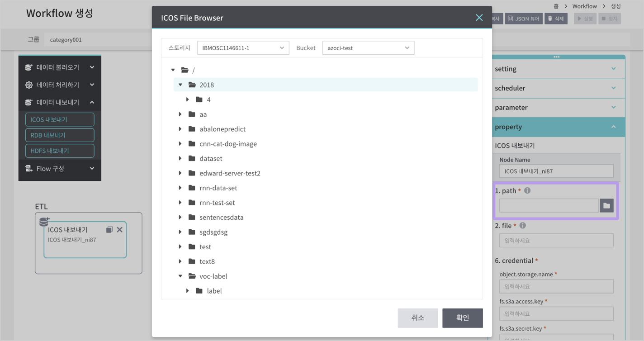Collapse the 2018 folder arrow
Viewport: 644px width, 341px height.
(180, 85)
